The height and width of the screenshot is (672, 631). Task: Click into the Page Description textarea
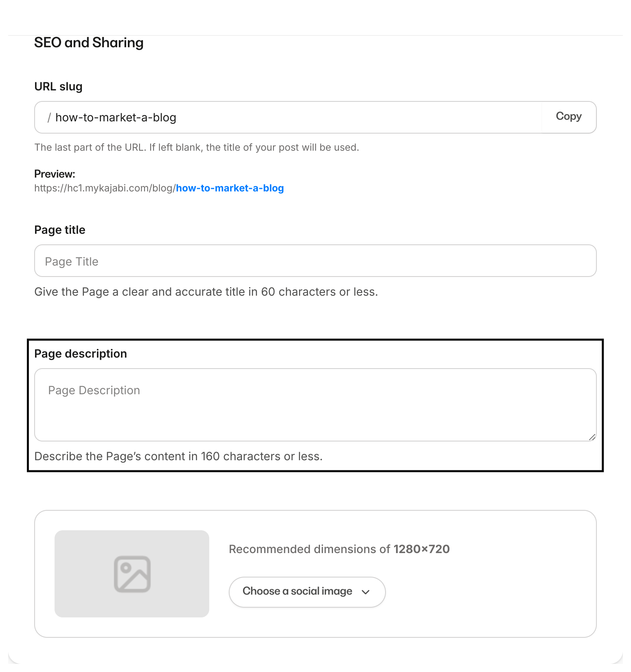(315, 405)
